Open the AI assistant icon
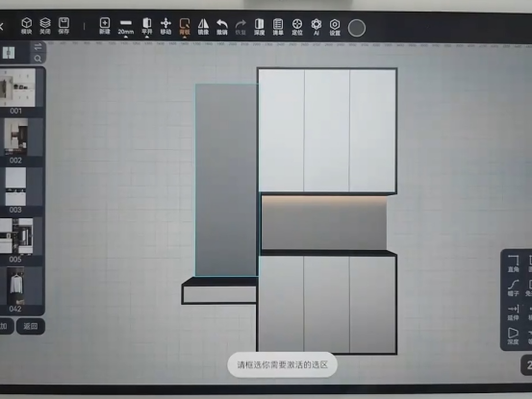Viewport: 532px width, 399px height. [317, 27]
